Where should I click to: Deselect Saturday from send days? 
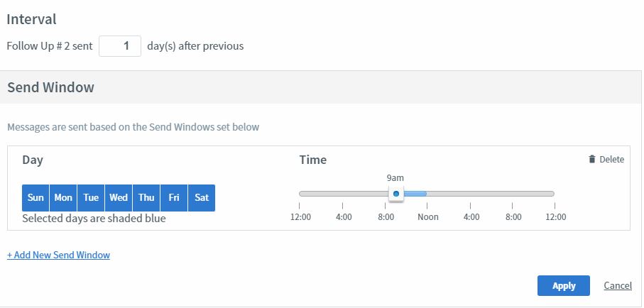point(202,198)
